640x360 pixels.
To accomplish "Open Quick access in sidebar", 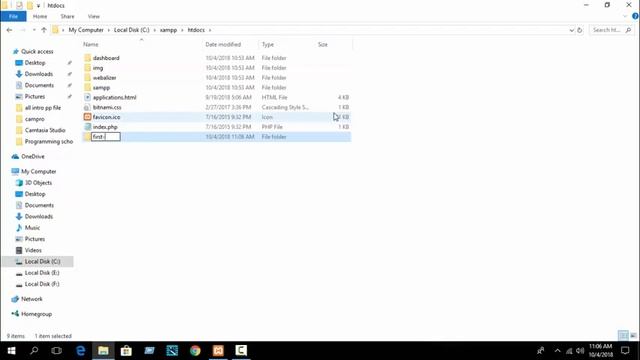I will click(x=37, y=51).
